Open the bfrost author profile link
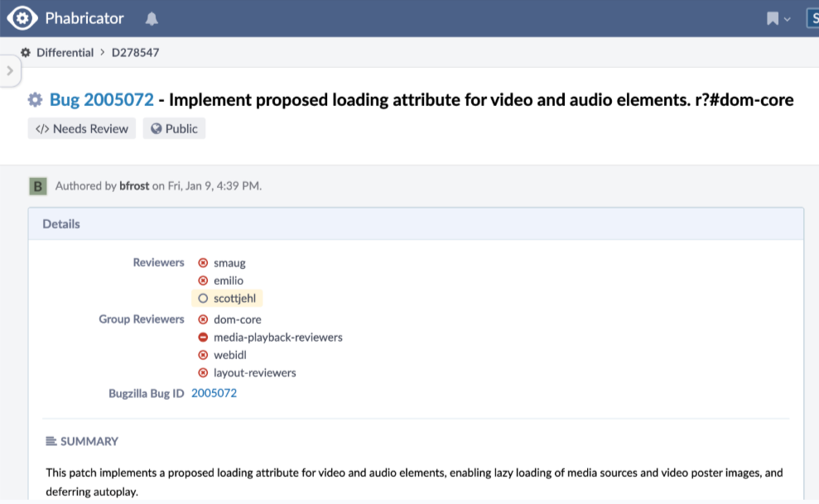 tap(134, 185)
